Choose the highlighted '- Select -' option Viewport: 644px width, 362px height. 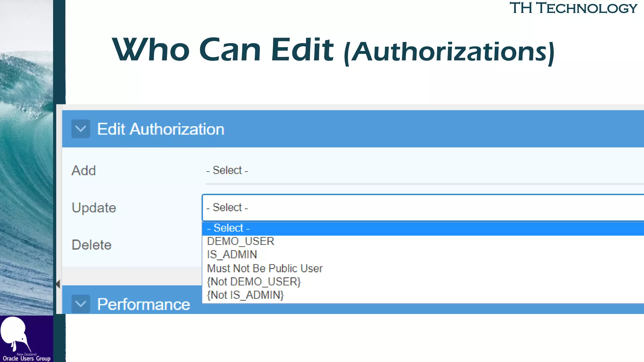(x=423, y=228)
